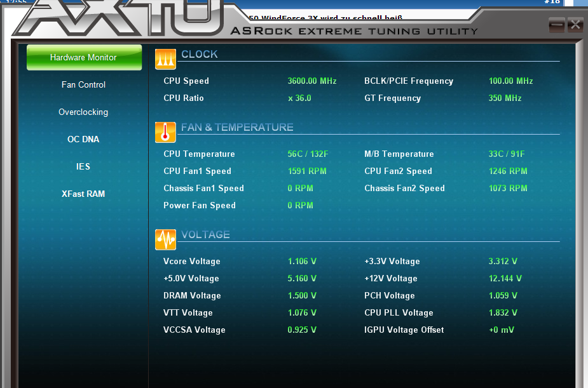Image resolution: width=588 pixels, height=388 pixels.
Task: Click the Fan & Temperature thermometer icon
Action: click(x=165, y=132)
